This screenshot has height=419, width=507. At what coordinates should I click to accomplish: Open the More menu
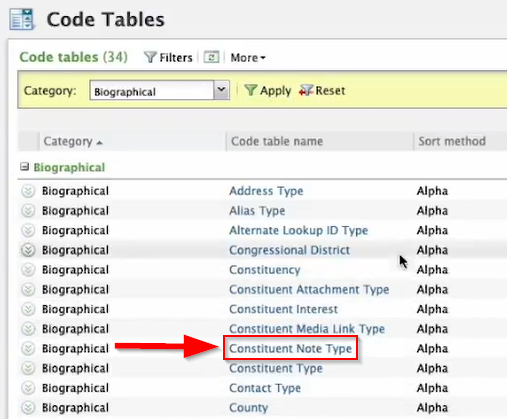click(248, 58)
